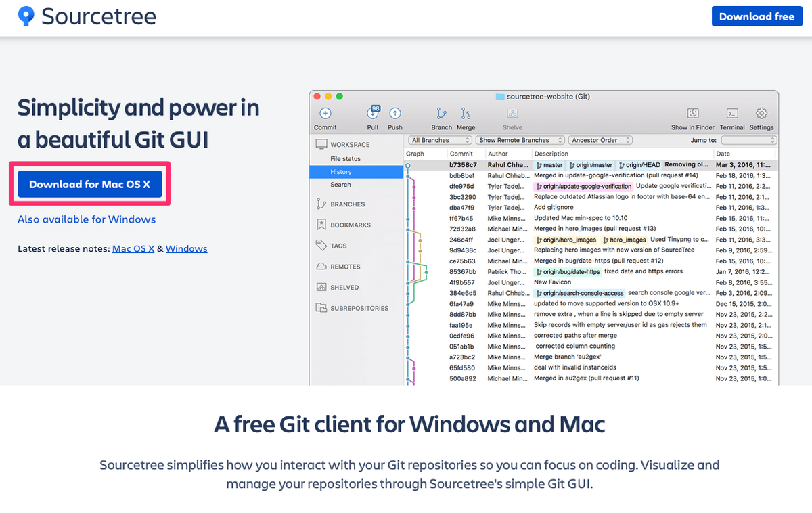This screenshot has height=513, width=812.
Task: Select History in the sidebar
Action: pos(357,172)
